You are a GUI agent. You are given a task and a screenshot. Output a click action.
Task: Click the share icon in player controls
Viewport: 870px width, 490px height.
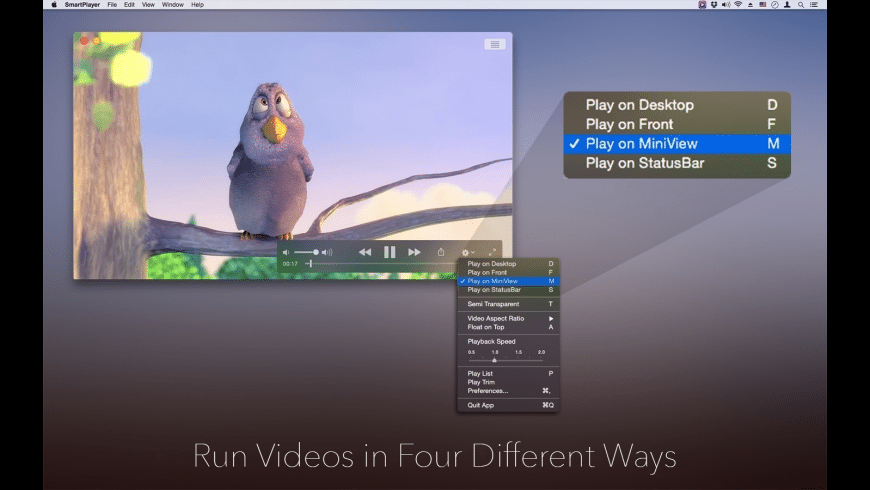[x=441, y=252]
